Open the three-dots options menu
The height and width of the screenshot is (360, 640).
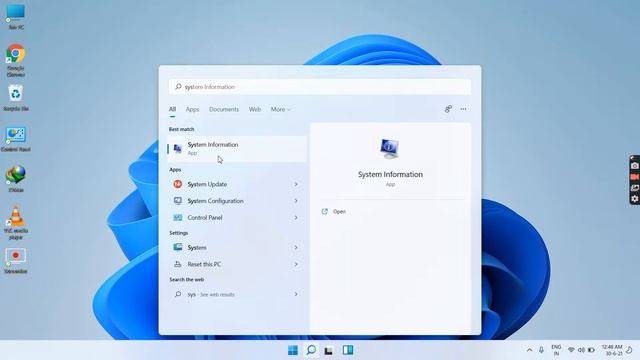coord(463,109)
